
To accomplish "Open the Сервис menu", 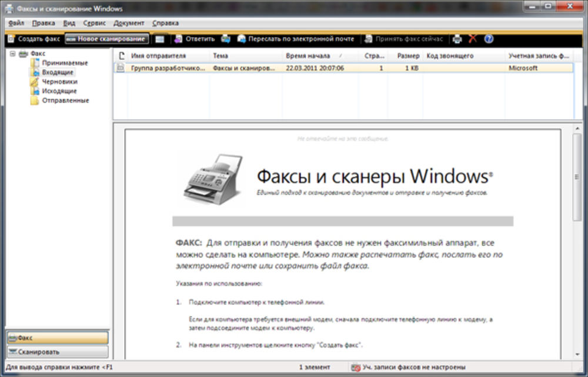I will tap(95, 23).
